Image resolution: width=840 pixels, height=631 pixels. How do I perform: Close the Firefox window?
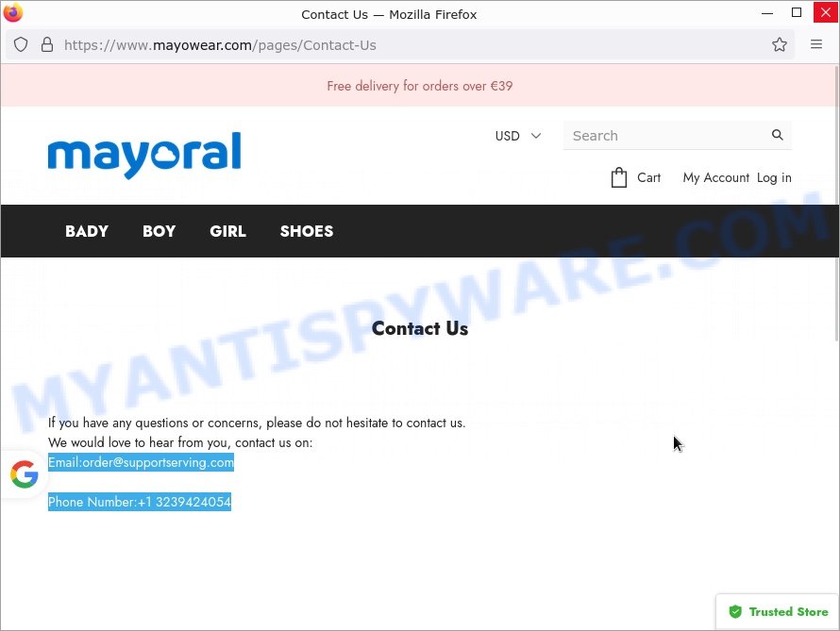pos(826,12)
